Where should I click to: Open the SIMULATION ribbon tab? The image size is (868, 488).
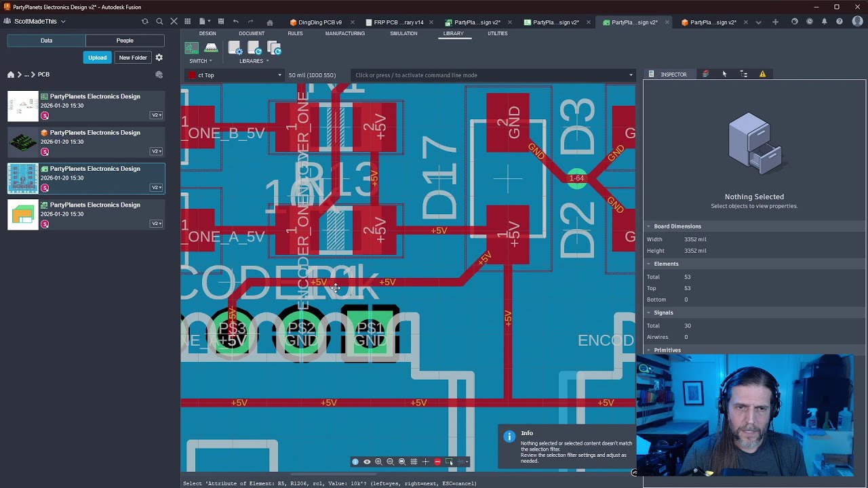coord(403,33)
